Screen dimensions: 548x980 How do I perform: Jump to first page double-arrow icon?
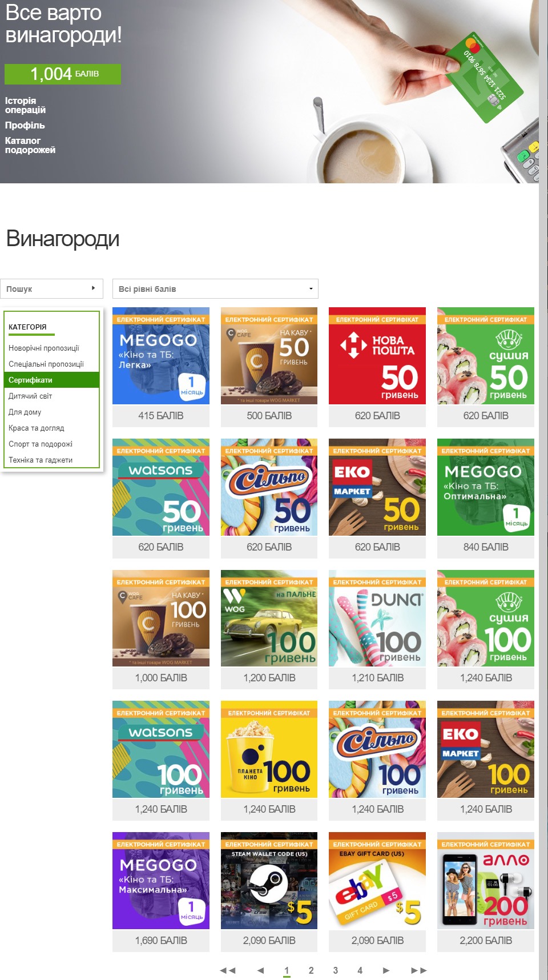[x=228, y=970]
